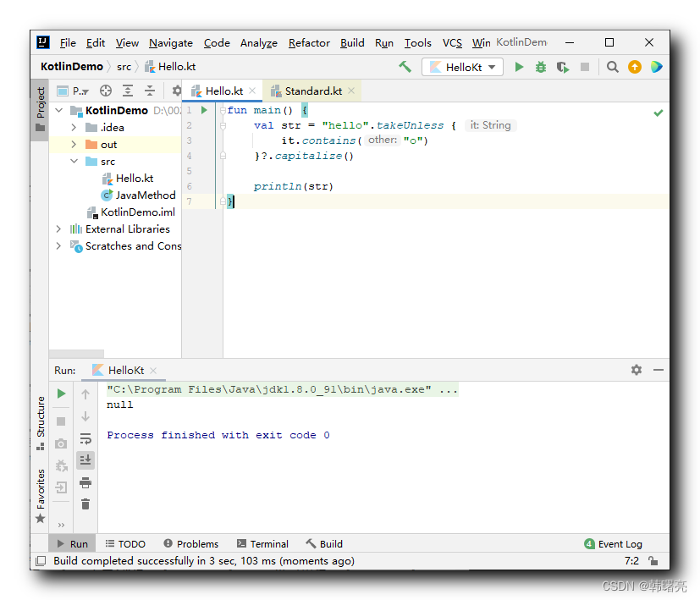
Task: Fold the main function at line 1
Action: tap(223, 110)
